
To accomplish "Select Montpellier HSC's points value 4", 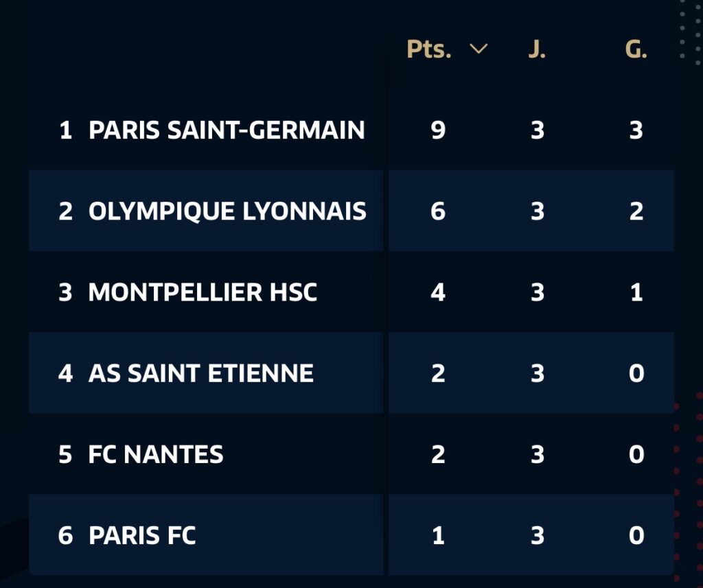I will 438,292.
